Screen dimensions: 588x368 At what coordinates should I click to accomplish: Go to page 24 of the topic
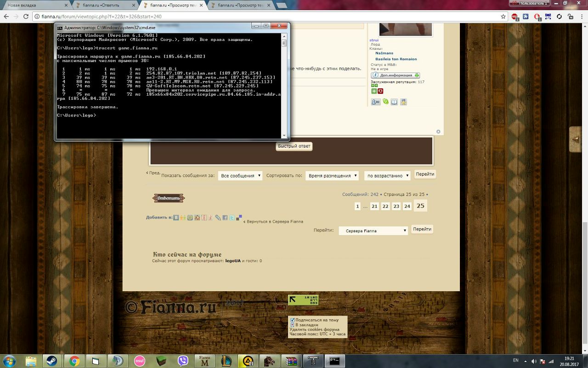(x=407, y=207)
